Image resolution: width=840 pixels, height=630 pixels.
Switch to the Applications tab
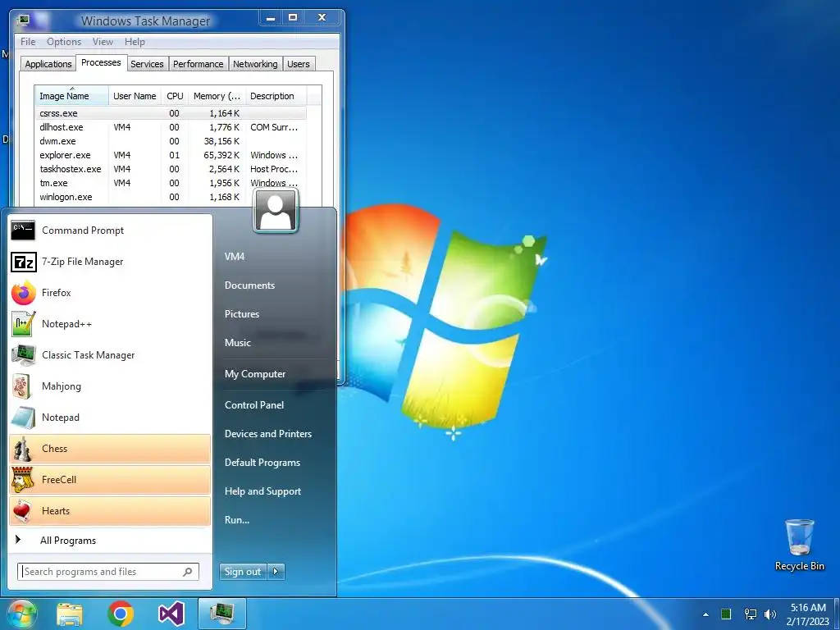coord(48,64)
